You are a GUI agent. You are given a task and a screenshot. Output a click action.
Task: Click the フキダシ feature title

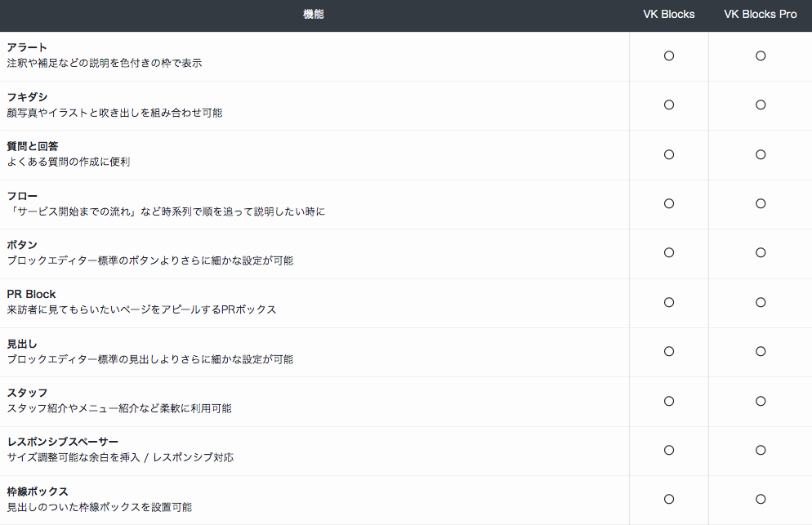[x=27, y=97]
